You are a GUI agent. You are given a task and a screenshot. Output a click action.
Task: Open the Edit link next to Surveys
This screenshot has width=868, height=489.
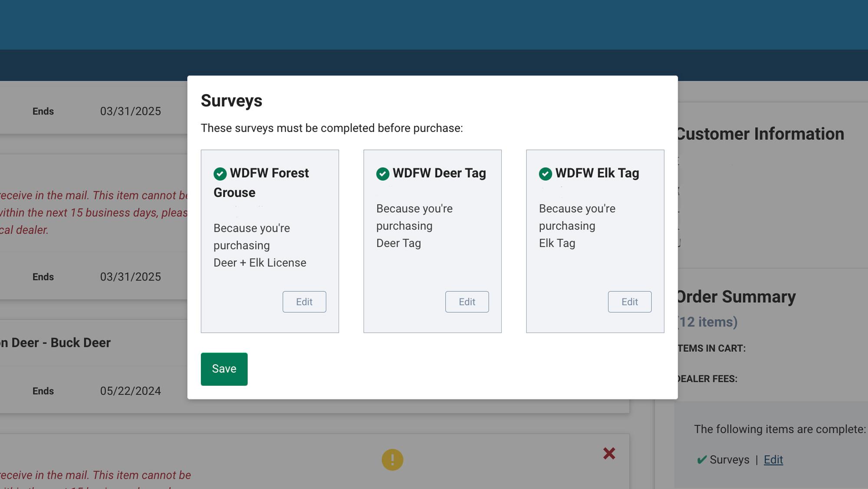[x=773, y=459]
